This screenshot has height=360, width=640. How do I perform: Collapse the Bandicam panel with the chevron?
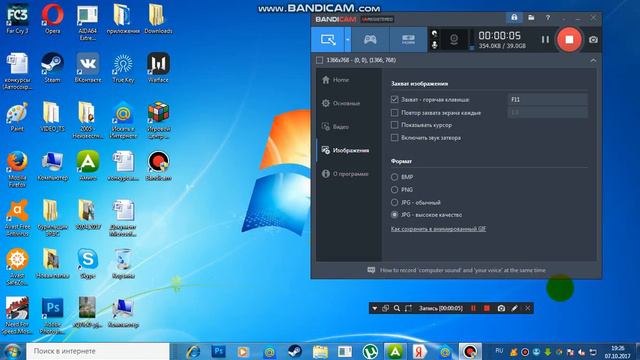(x=593, y=60)
